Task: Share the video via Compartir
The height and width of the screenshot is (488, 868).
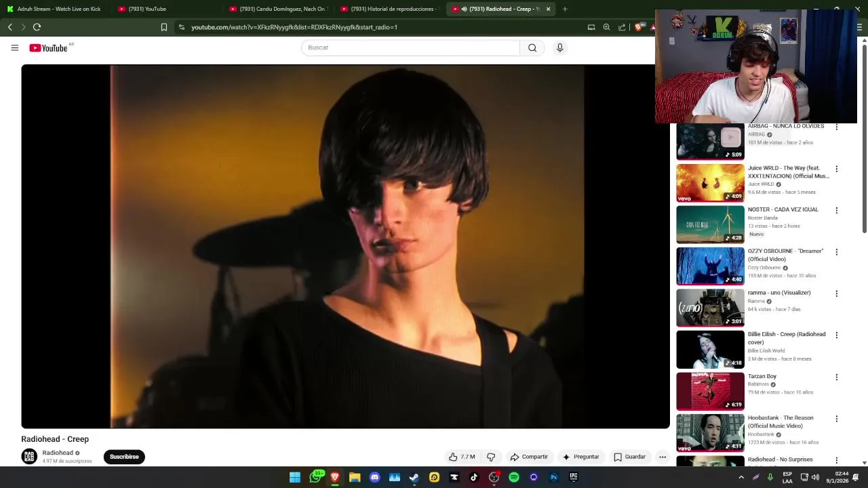Action: [x=529, y=457]
